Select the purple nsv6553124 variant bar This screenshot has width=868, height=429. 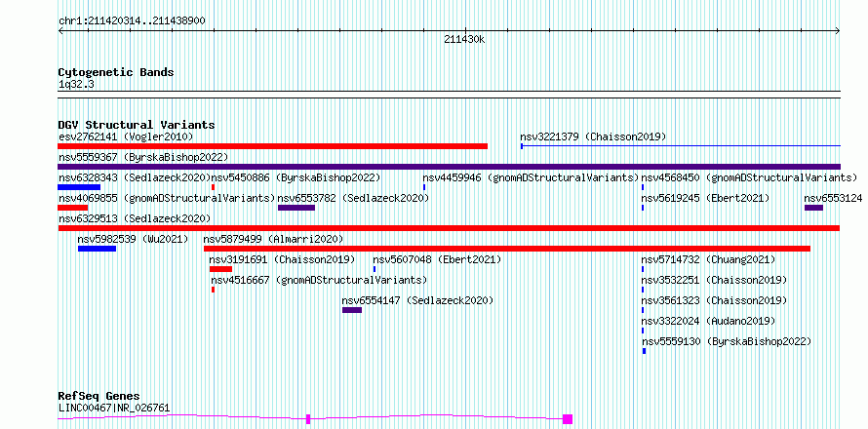[813, 208]
